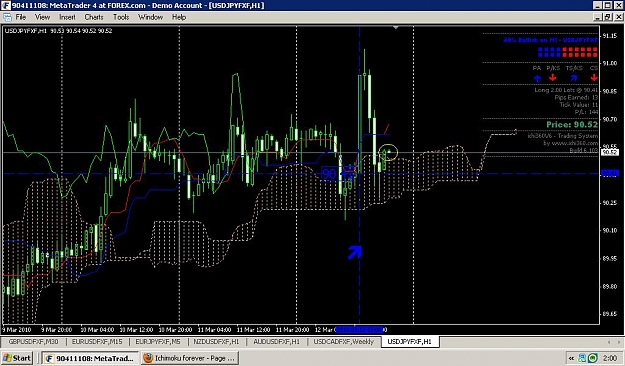Expand hidden tray icons chevron
The height and width of the screenshot is (366, 625).
571,358
